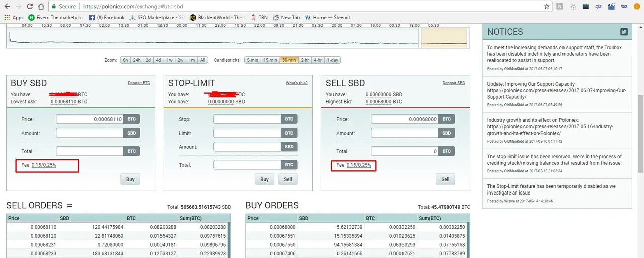Open the gray N extension icon
644x258 pixels.
(560, 7)
